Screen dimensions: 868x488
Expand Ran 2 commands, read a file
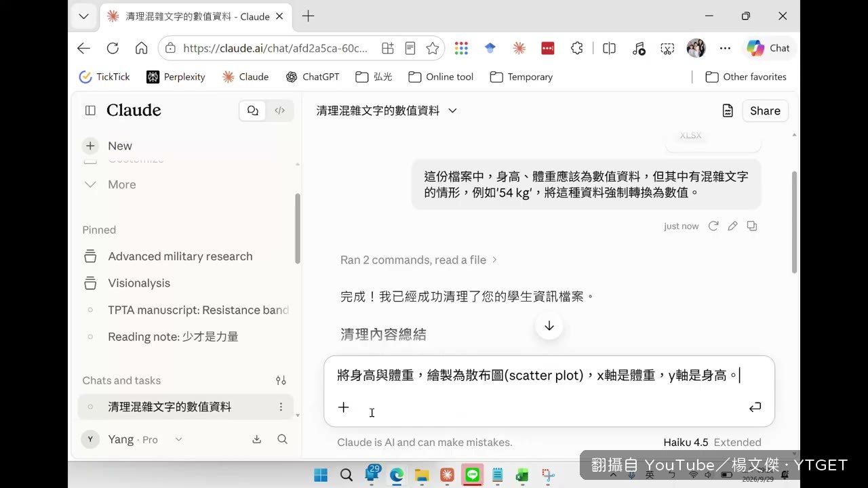coord(419,260)
